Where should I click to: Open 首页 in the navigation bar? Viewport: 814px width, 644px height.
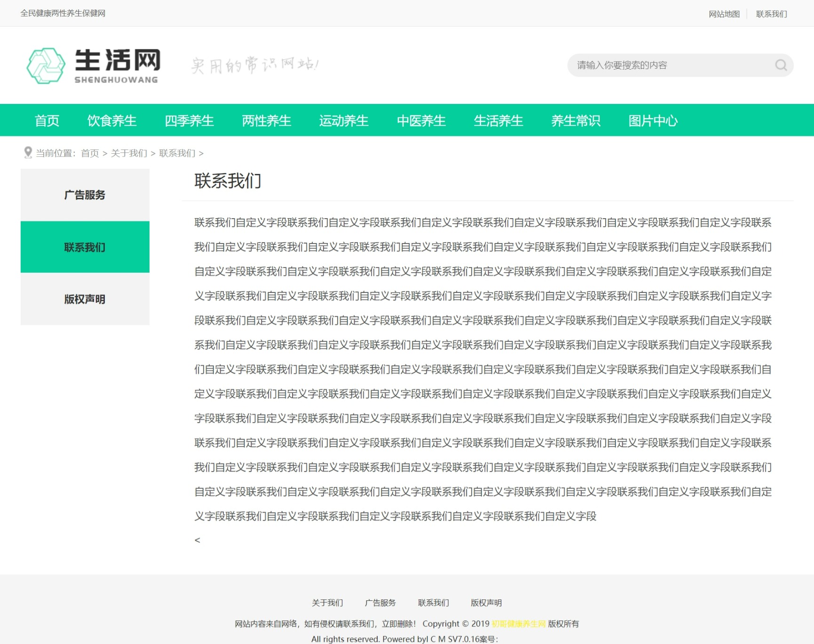click(47, 121)
